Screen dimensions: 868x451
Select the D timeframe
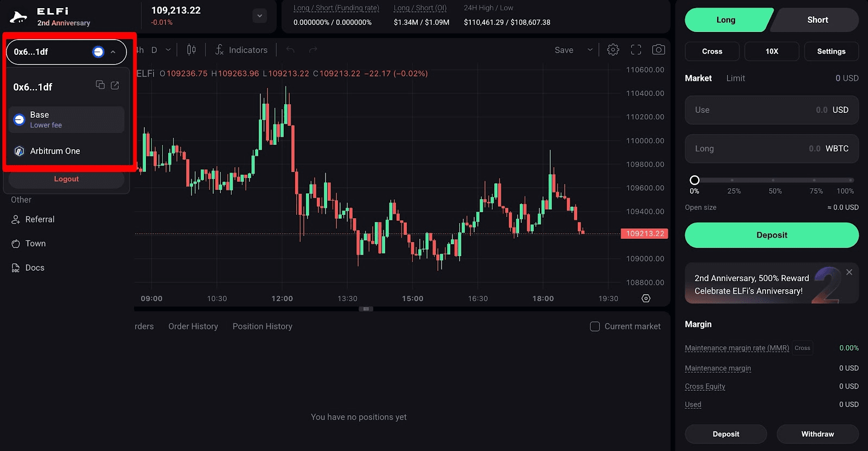click(x=154, y=50)
